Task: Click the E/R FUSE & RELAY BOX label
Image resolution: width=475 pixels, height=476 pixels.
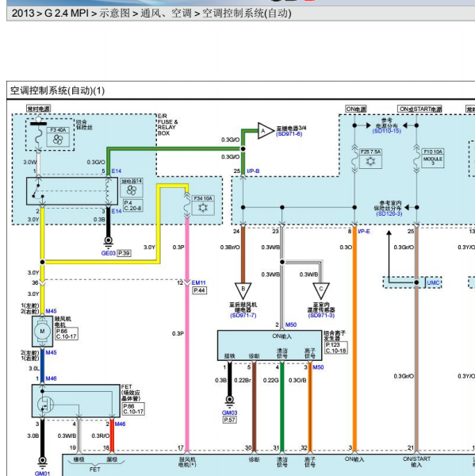Action: coord(167,125)
